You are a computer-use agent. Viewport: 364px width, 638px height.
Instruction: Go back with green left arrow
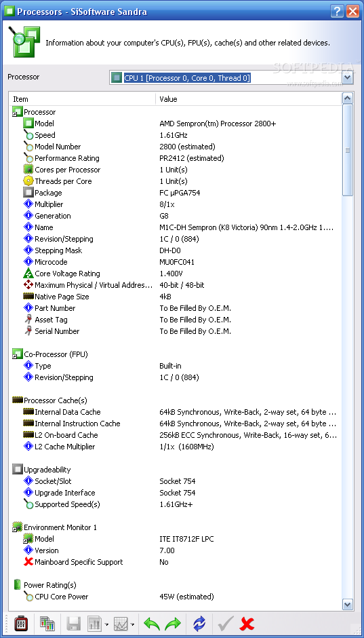coord(152,623)
